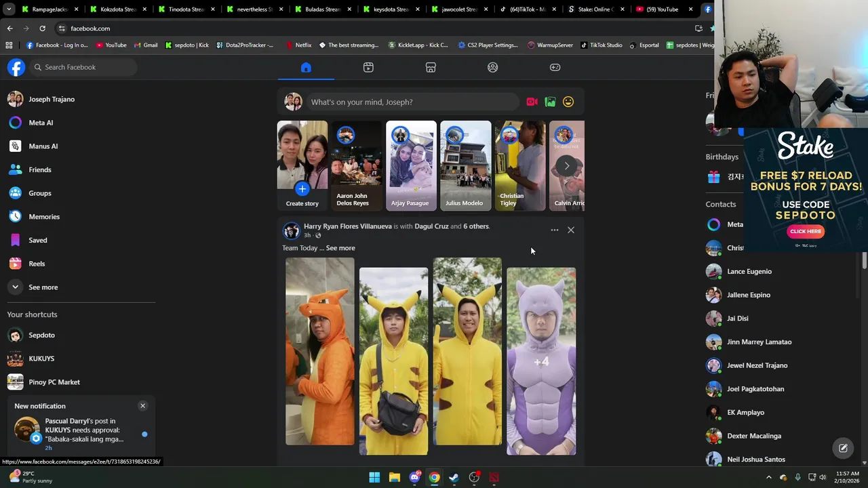Open chat with Dexter Macalinga
The image size is (868, 488).
[x=754, y=436]
